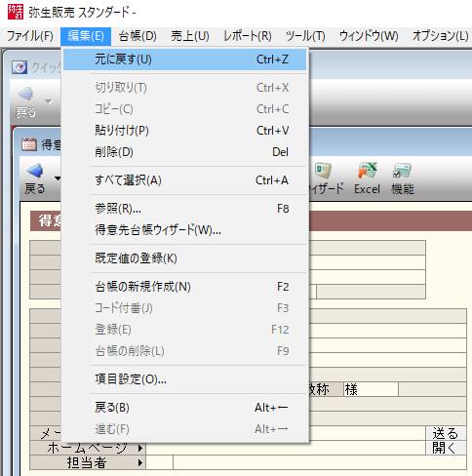472x476 pixels.
Task: Click the クイック navigator icon
Action: coord(20,67)
